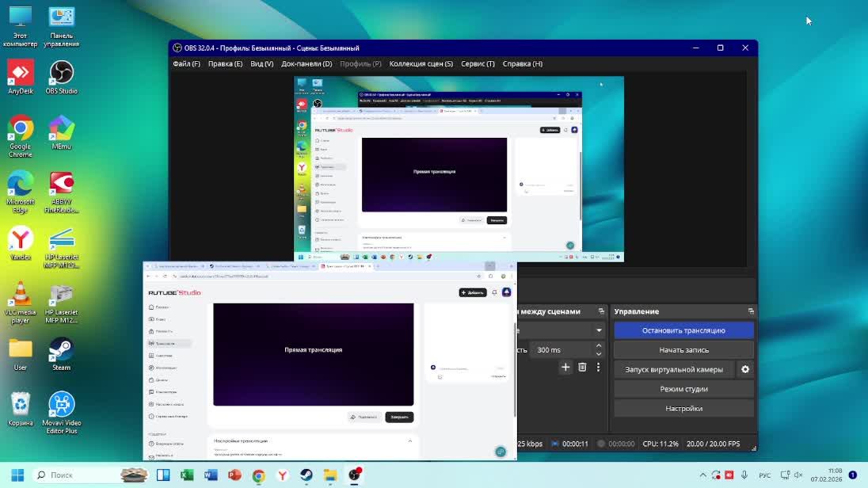The height and width of the screenshot is (488, 868).
Task: Click the Поделиться button under the player
Action: point(364,417)
